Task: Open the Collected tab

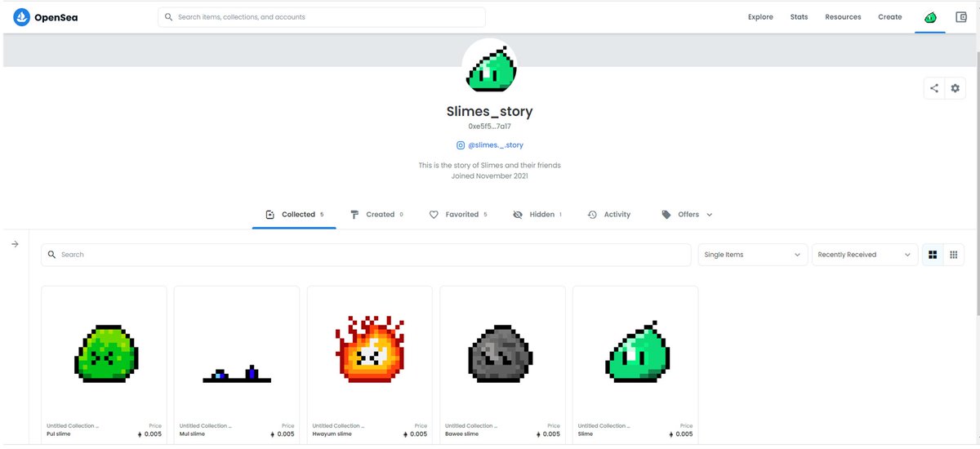Action: point(294,215)
